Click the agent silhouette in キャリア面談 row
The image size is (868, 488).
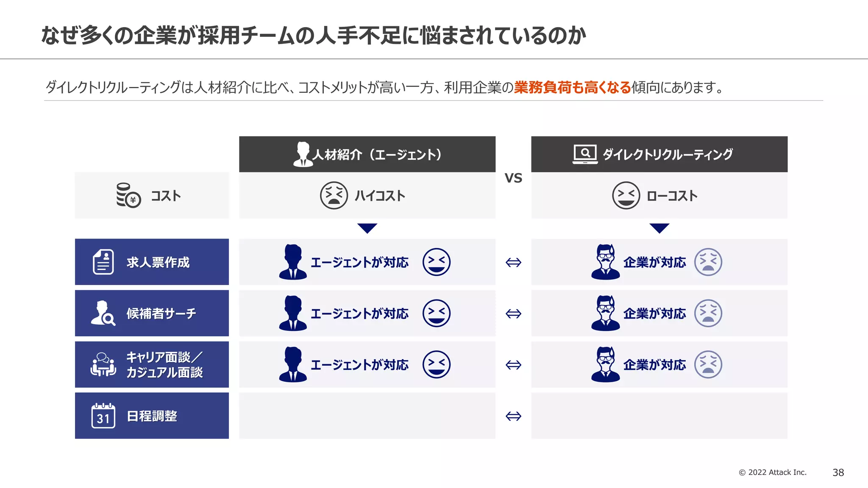pyautogui.click(x=293, y=364)
